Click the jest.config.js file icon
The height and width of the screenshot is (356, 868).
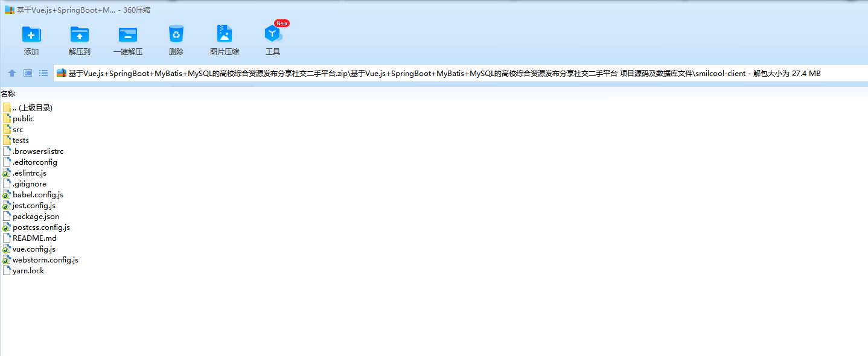pyautogui.click(x=7, y=205)
